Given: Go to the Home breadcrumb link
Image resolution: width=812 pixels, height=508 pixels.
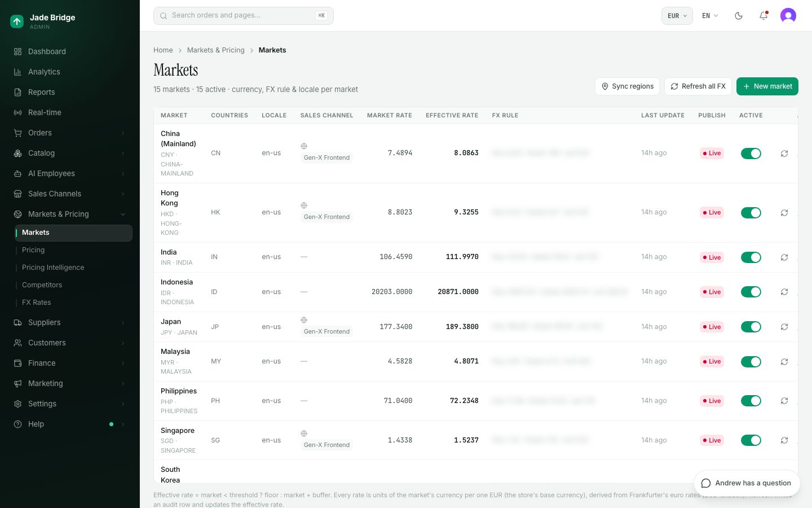Looking at the screenshot, I should [163, 50].
